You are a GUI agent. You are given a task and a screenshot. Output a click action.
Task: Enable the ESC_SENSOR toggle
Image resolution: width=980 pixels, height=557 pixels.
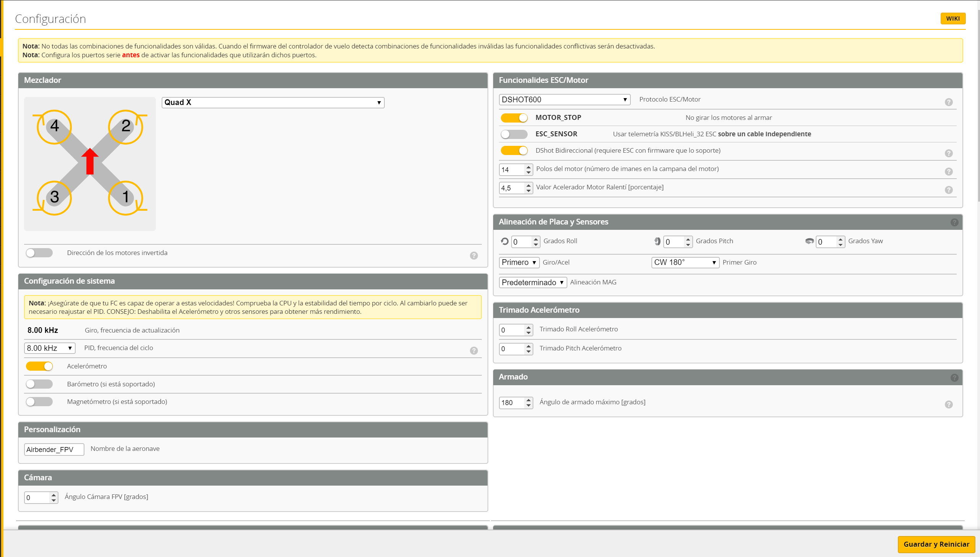[514, 134]
